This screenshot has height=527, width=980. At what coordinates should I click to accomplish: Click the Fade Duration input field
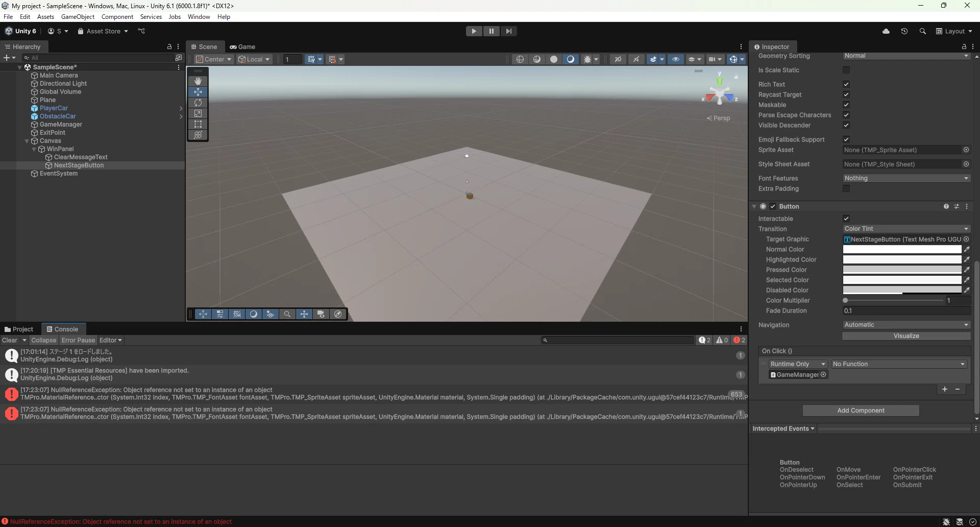(906, 310)
